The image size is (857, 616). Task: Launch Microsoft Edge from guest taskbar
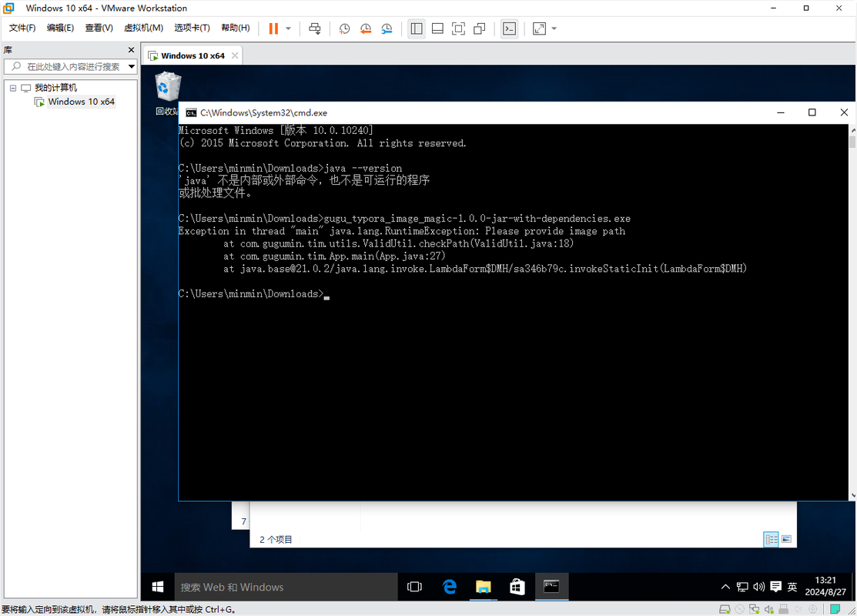[449, 587]
